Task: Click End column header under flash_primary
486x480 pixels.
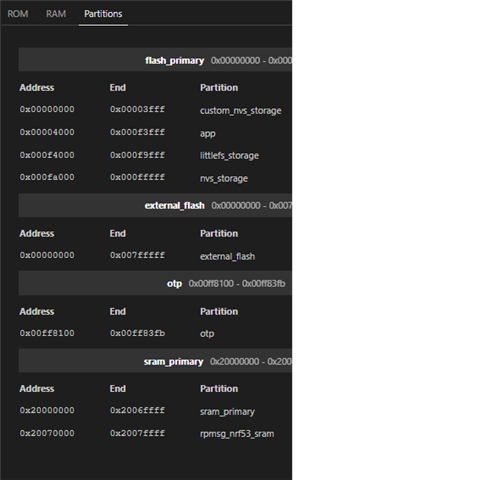Action: click(x=118, y=88)
